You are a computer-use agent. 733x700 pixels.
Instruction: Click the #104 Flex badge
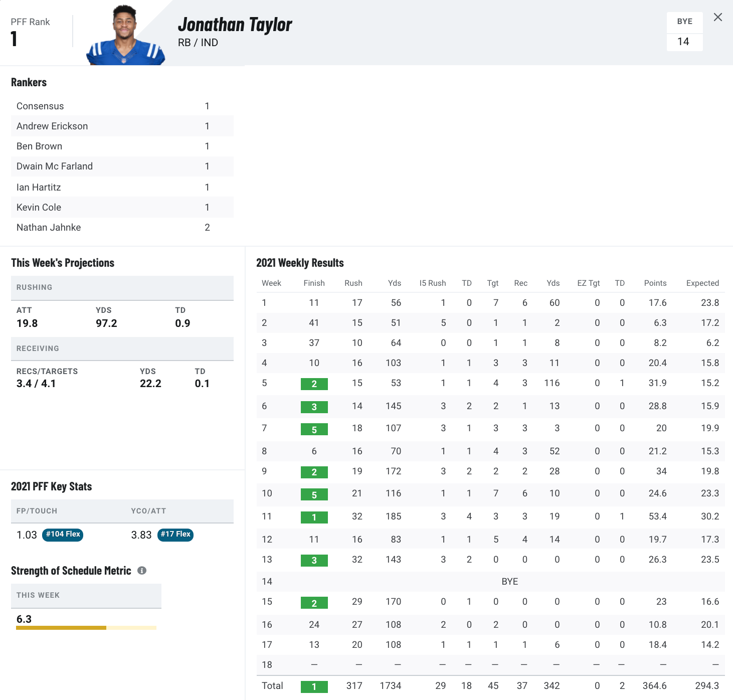click(63, 535)
